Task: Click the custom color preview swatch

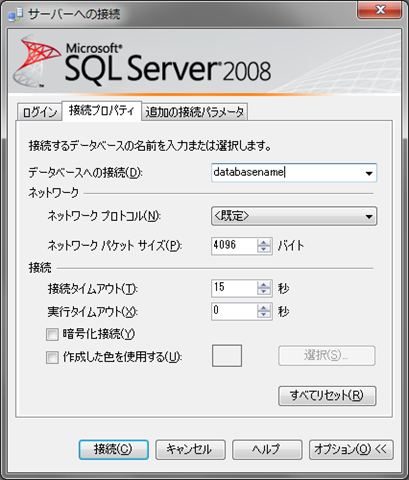Action: [227, 356]
